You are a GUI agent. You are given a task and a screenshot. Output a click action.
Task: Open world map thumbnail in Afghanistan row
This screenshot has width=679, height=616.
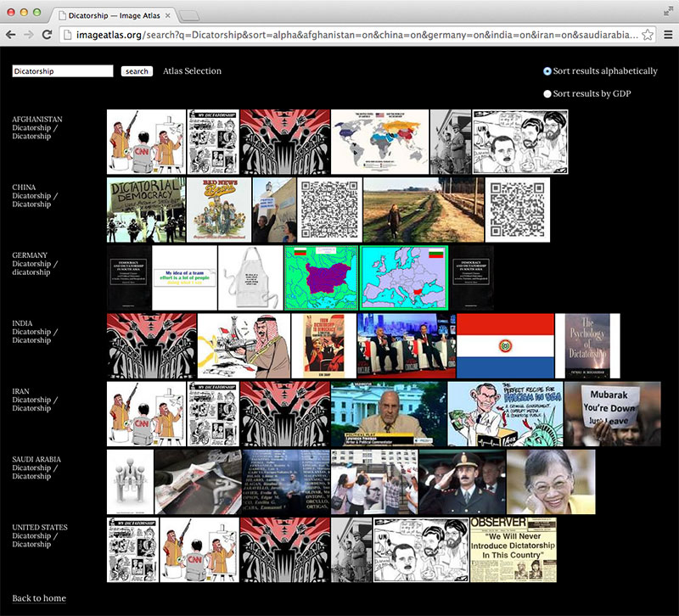pyautogui.click(x=379, y=142)
